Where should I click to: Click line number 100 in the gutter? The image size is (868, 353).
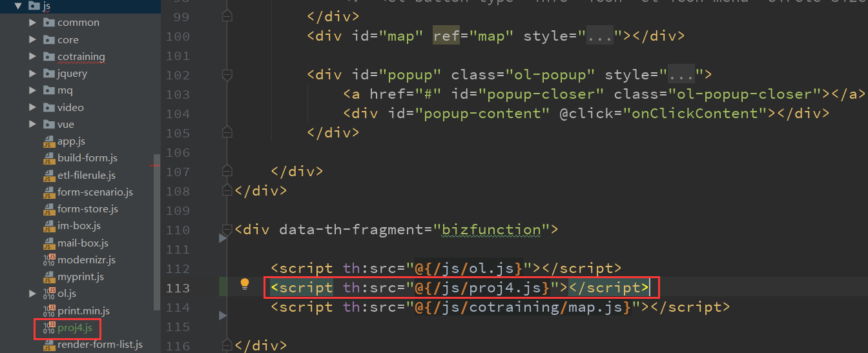click(178, 36)
